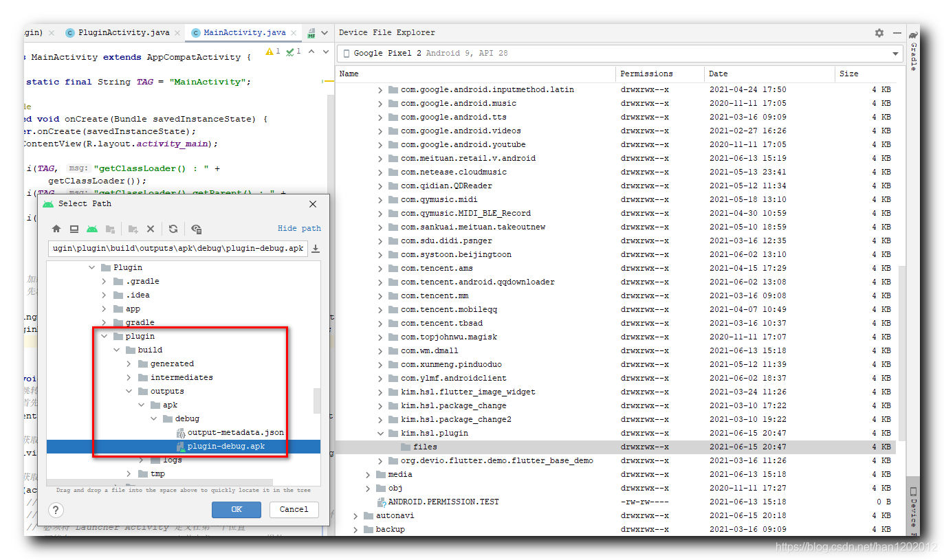Expand the generated folder node
This screenshot has height=560, width=944.
129,363
